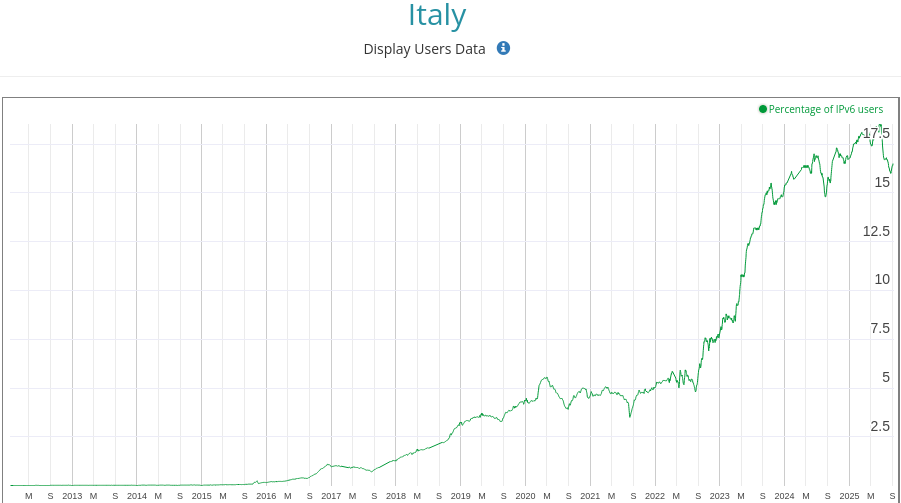Select the 2013 label on the time axis
Viewport: 901px width, 503px height.
point(72,495)
